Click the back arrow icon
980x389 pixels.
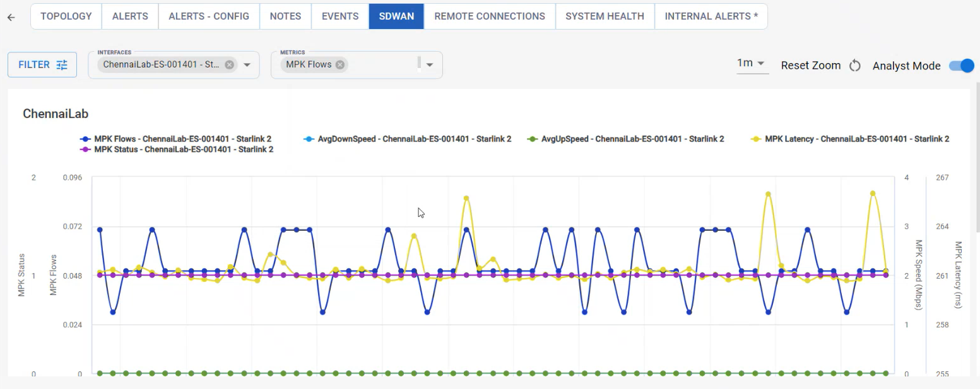click(11, 17)
